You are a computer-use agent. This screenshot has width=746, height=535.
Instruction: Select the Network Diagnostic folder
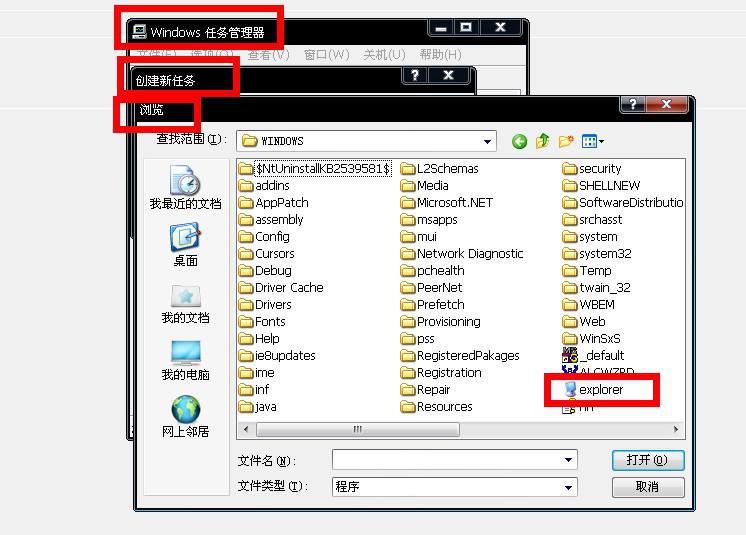462,253
